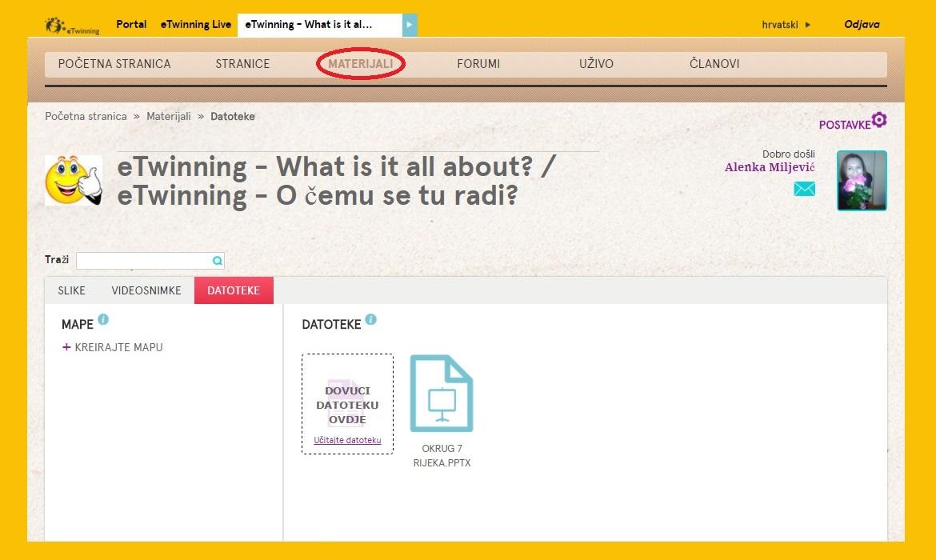Image resolution: width=936 pixels, height=560 pixels.
Task: Open the Postavke settings gear icon
Action: pyautogui.click(x=879, y=120)
